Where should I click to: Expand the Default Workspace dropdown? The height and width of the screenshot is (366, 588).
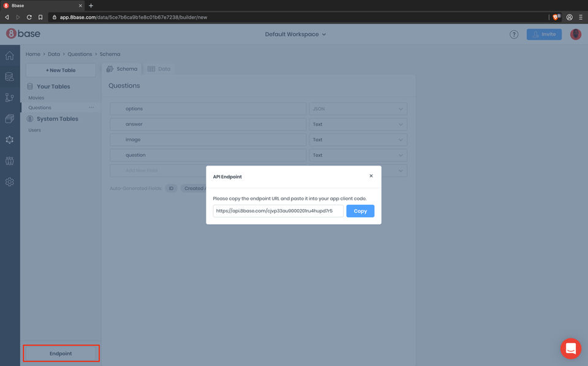point(295,34)
